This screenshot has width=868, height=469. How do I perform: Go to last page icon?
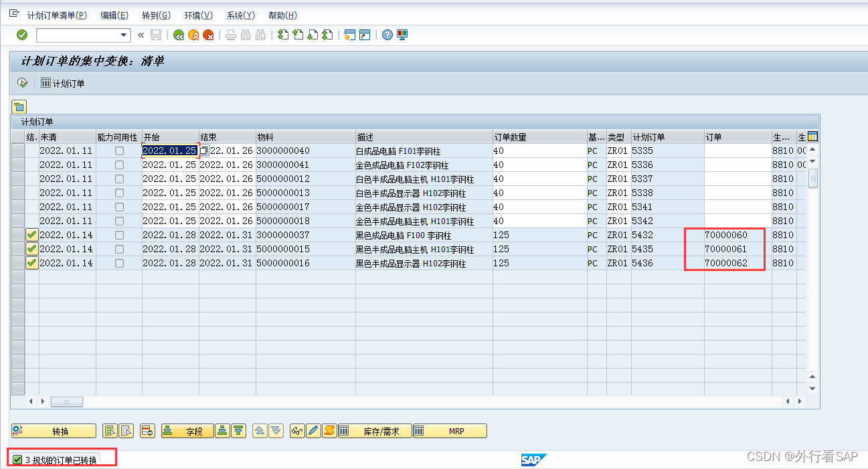point(327,35)
